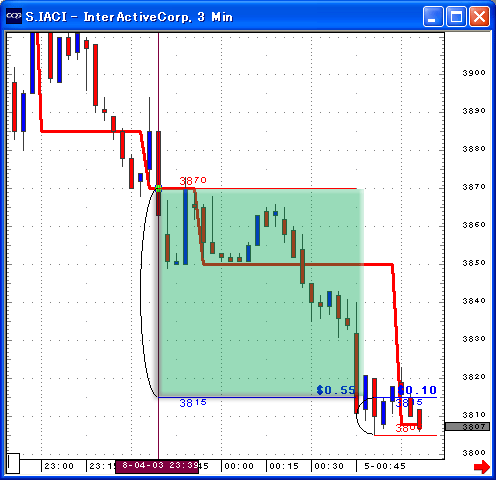
Task: Click the CQG logo icon in title bar
Action: coord(14,16)
